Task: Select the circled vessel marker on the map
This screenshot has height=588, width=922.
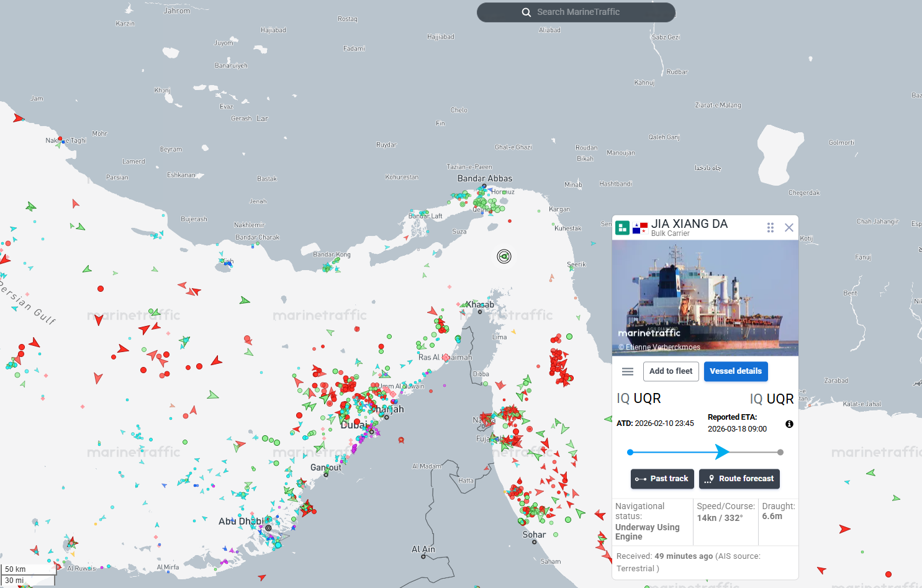Action: (x=504, y=256)
